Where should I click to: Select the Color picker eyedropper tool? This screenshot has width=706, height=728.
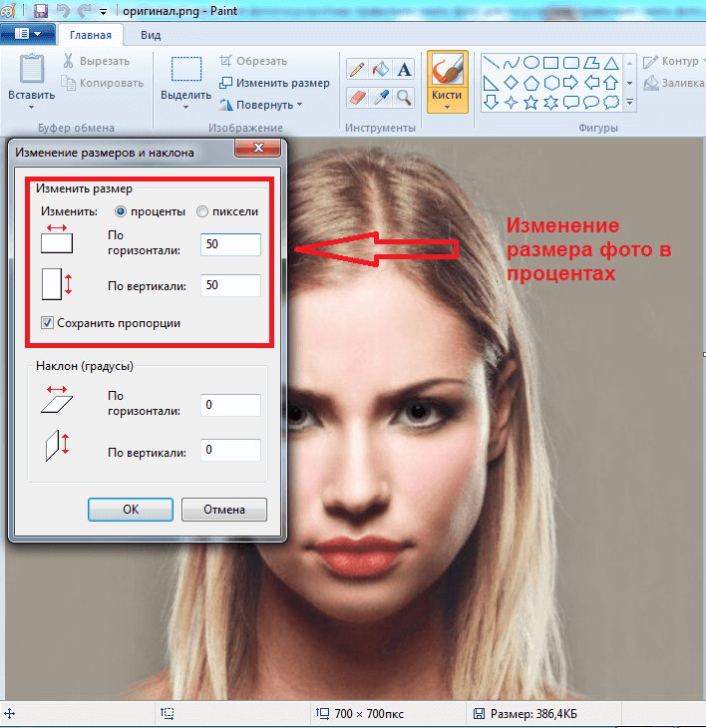(381, 98)
